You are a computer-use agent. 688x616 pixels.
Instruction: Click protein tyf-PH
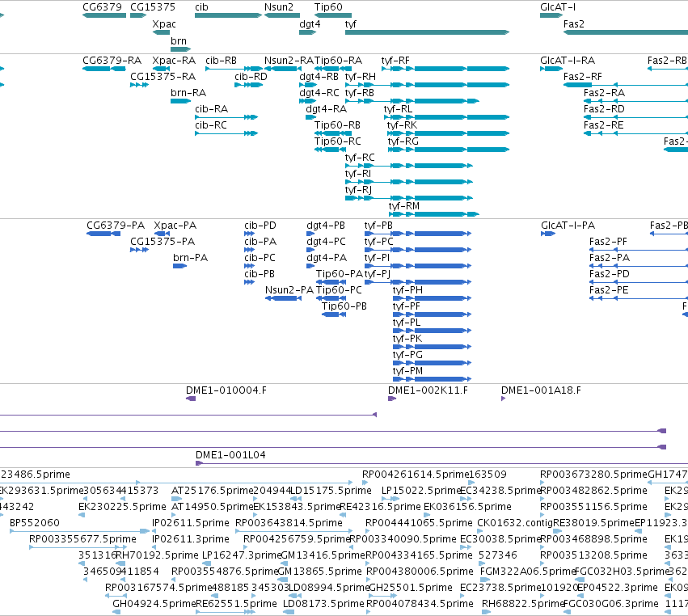[x=407, y=290]
